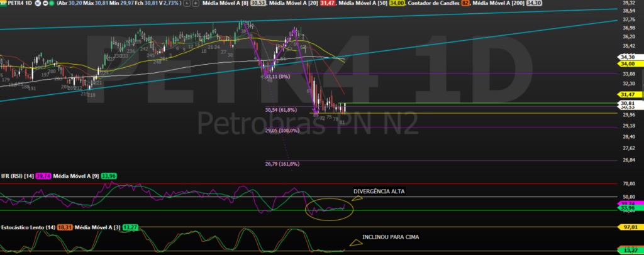The height and width of the screenshot is (255, 644).
Task: Click the 50,00 level on the RSI axis
Action: pyautogui.click(x=628, y=197)
